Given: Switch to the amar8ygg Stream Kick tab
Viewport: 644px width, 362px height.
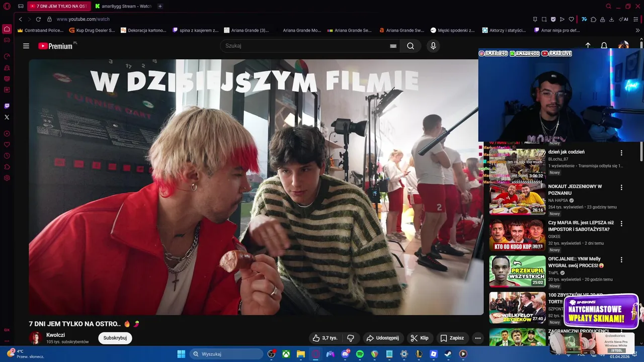Looking at the screenshot, I should pos(124,6).
